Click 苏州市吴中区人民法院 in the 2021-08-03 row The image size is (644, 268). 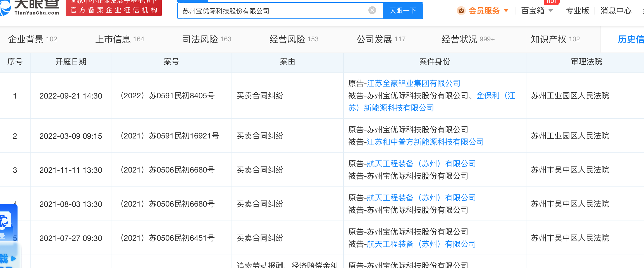pos(570,204)
